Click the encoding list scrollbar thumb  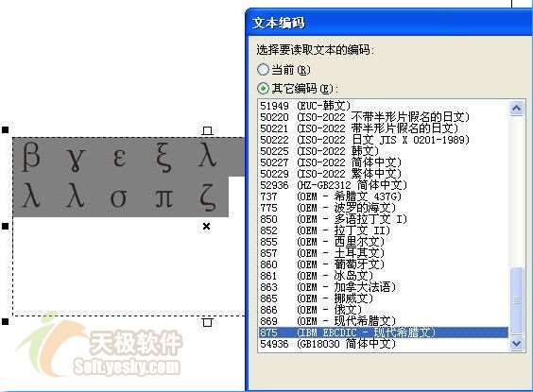[517, 300]
